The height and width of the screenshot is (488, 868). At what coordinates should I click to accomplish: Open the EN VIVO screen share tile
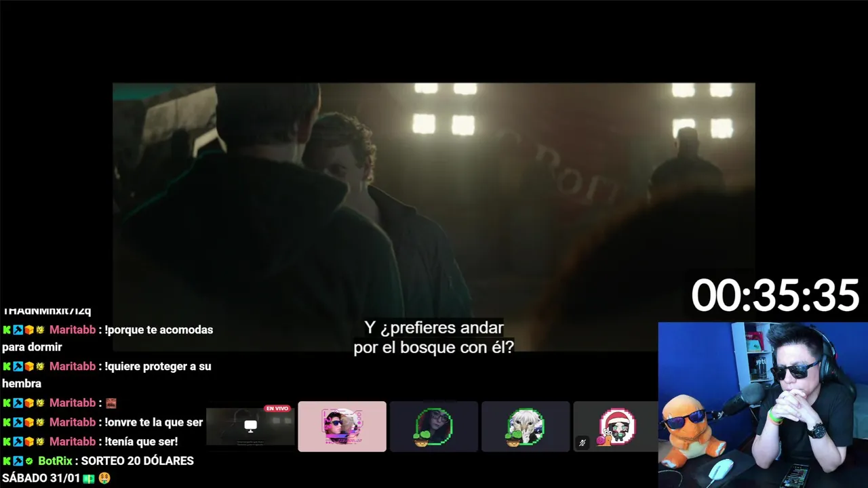[x=250, y=426]
